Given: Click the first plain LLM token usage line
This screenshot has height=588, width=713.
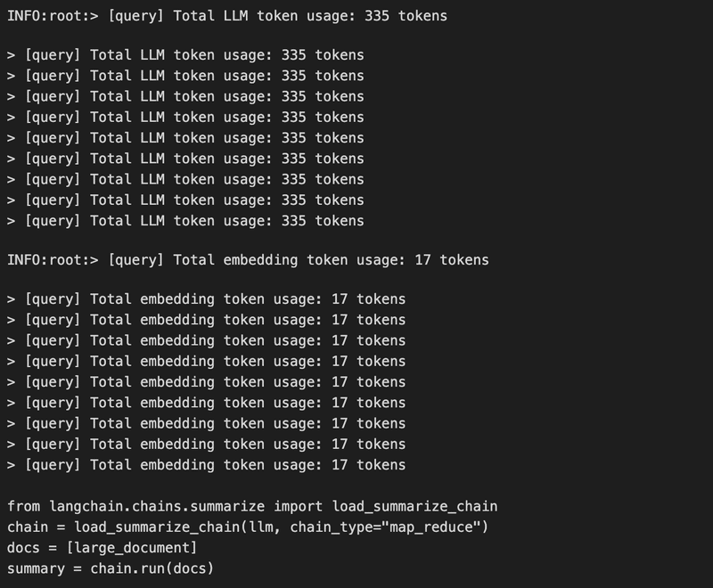Looking at the screenshot, I should [185, 55].
